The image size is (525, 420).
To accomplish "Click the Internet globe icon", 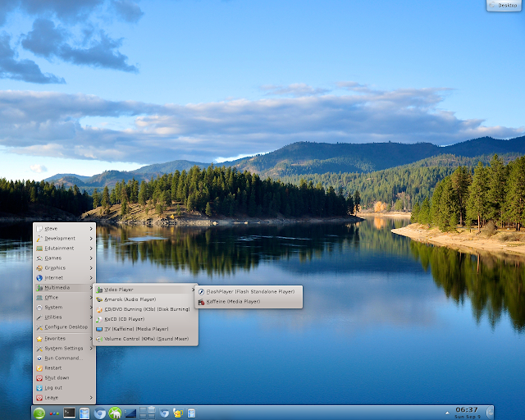I will [39, 278].
